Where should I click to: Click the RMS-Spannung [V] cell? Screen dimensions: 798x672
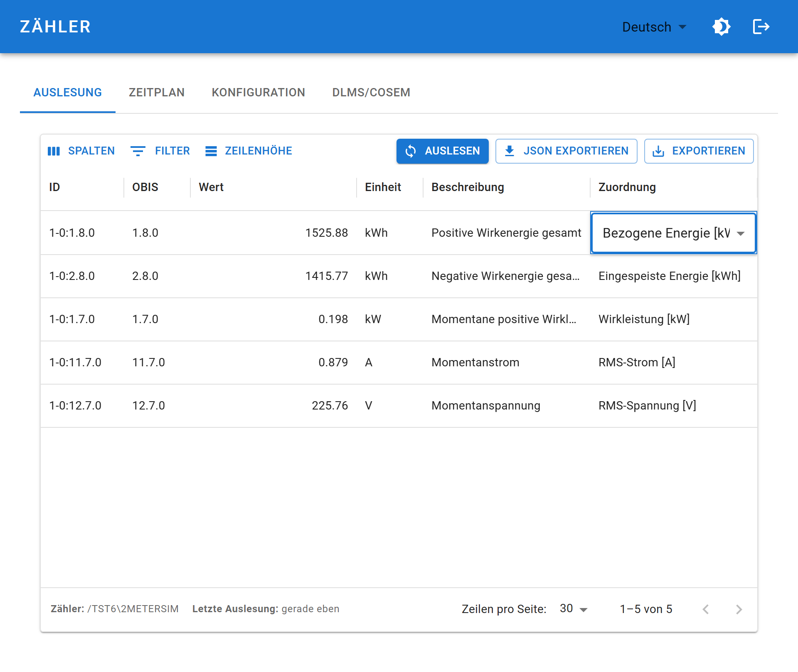[x=674, y=405]
